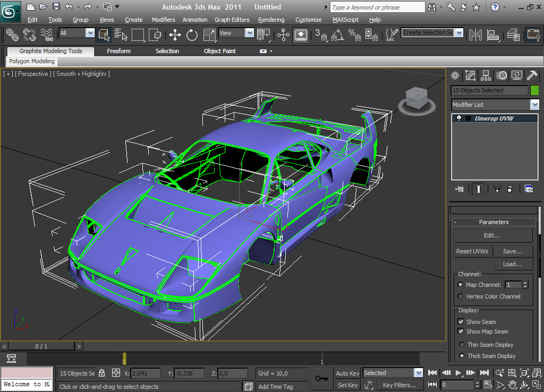Open the Modifiers menu
The height and width of the screenshot is (392, 544).
pyautogui.click(x=163, y=20)
